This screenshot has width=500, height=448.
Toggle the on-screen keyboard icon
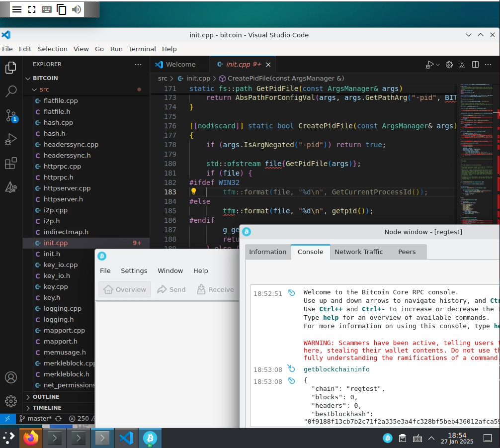click(47, 9)
